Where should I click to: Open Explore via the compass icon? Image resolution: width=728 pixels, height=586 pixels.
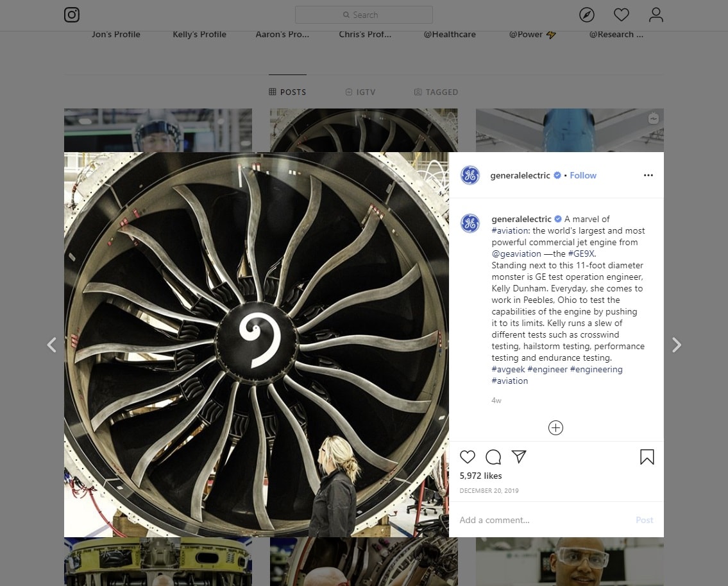pyautogui.click(x=587, y=14)
